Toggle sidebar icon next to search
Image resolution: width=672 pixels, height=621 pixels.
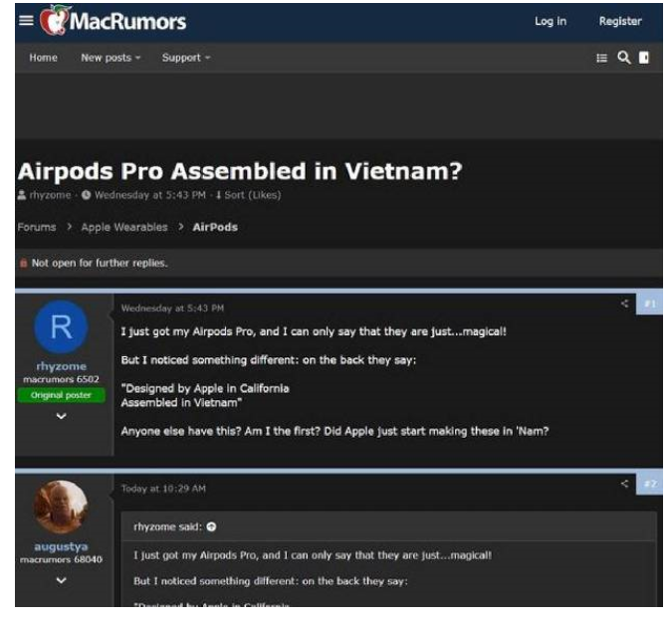click(x=644, y=58)
